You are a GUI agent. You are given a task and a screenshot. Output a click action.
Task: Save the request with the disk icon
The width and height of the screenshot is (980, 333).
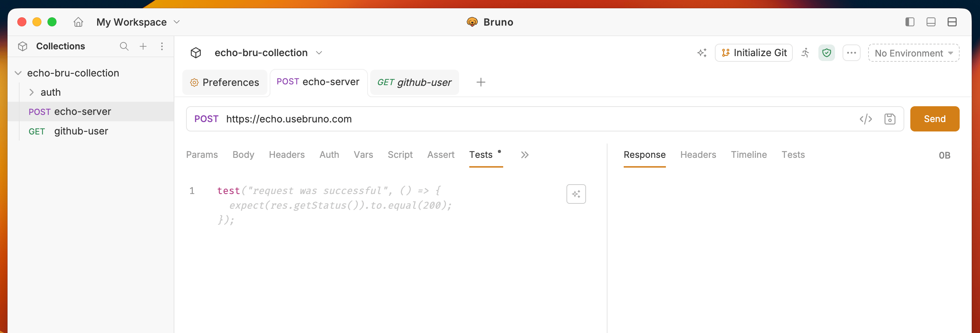coord(890,119)
